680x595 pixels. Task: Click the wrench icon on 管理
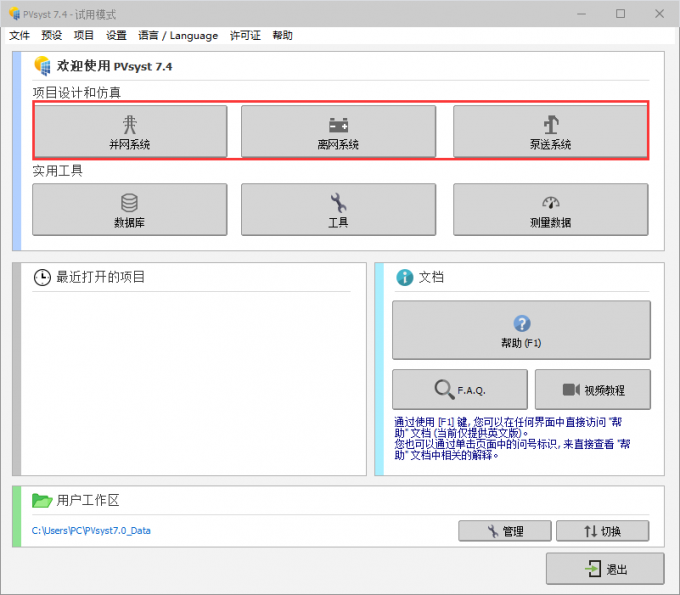(493, 531)
